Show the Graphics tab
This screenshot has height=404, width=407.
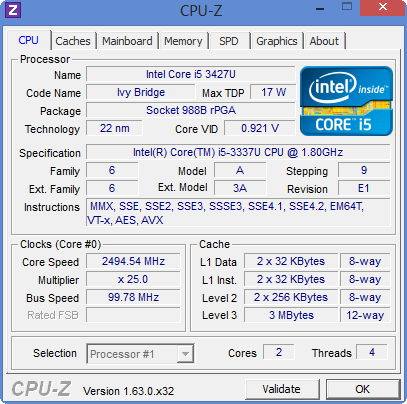277,41
